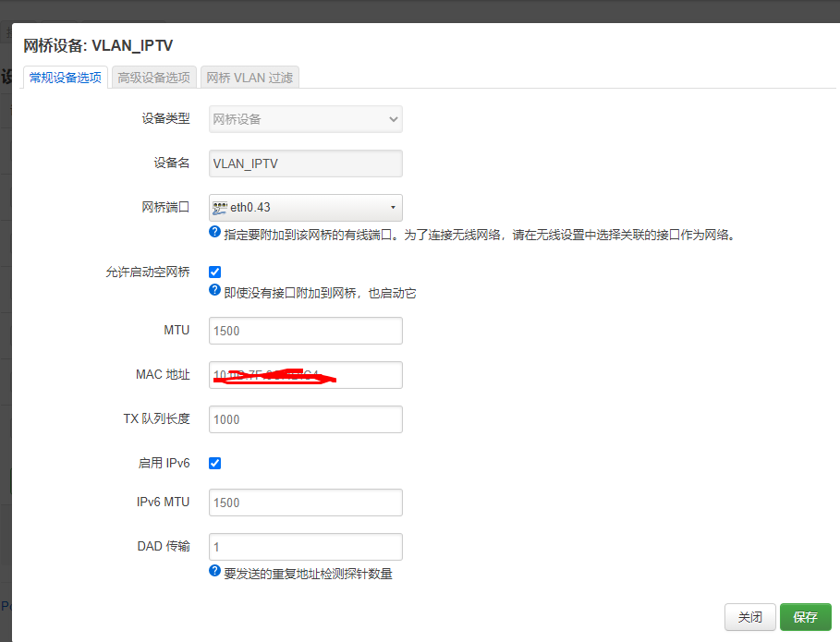Click help icon beside bridge ports description
Screen dimensions: 840x642
214,233
